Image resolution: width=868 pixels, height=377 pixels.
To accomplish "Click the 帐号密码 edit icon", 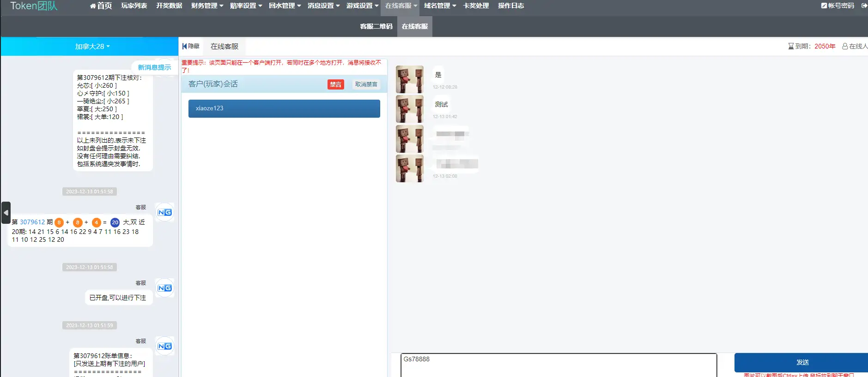I will tap(824, 6).
